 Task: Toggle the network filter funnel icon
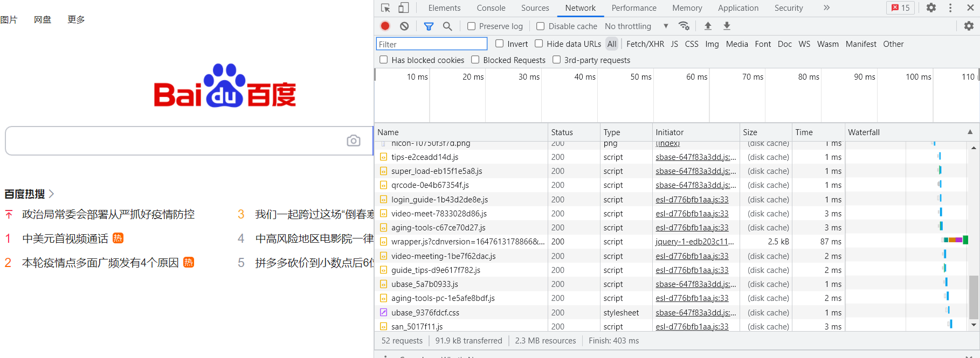[x=429, y=26]
